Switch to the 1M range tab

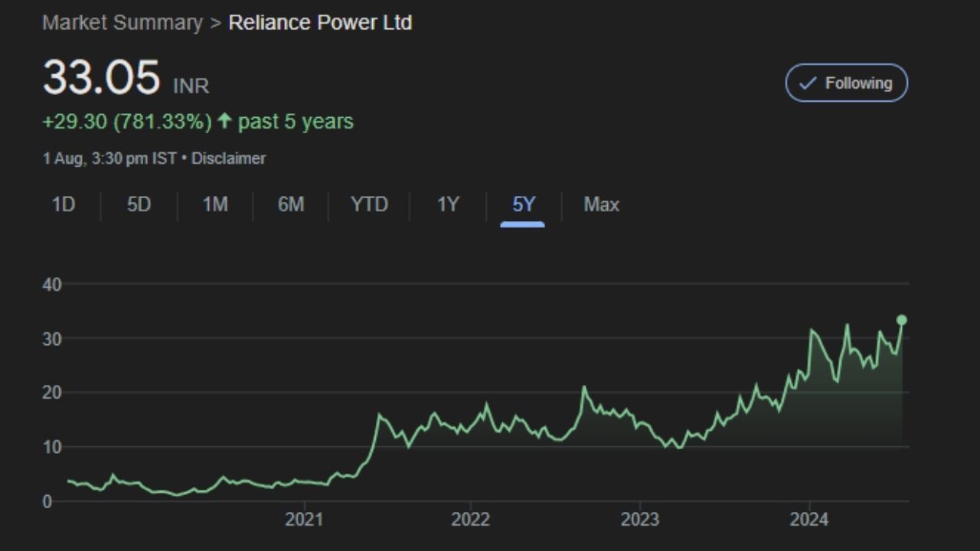pyautogui.click(x=214, y=205)
